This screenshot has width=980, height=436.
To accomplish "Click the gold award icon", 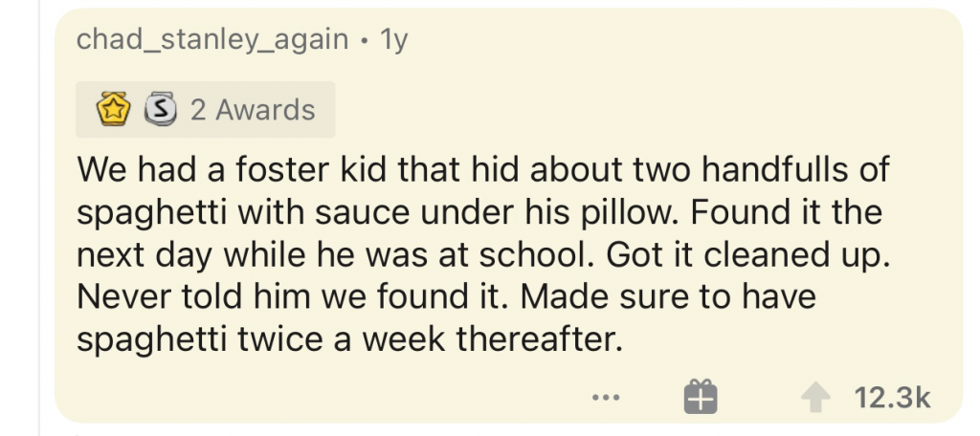I will pyautogui.click(x=116, y=110).
